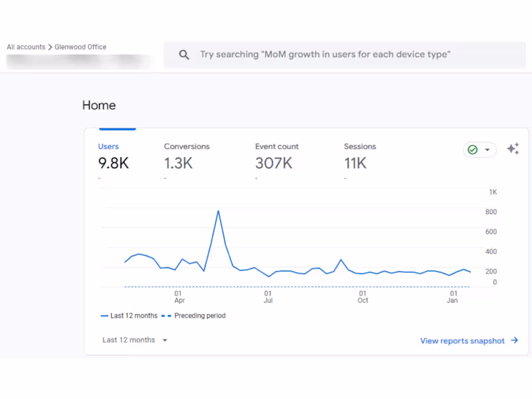Open the Last 12 months date range dropdown

coord(135,340)
